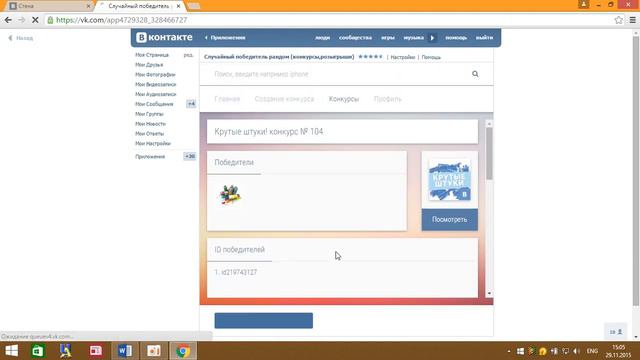Click the contest panel scroll up arrow

(x=489, y=123)
